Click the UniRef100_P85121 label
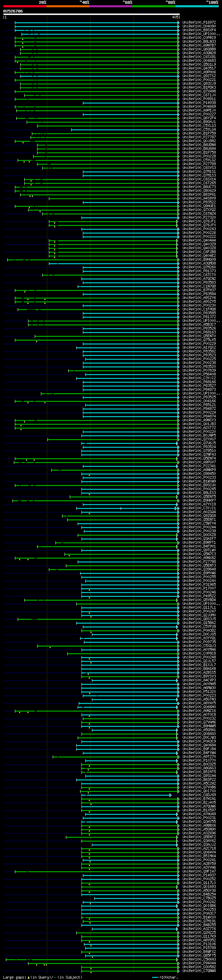 pyautogui.click(x=199, y=405)
